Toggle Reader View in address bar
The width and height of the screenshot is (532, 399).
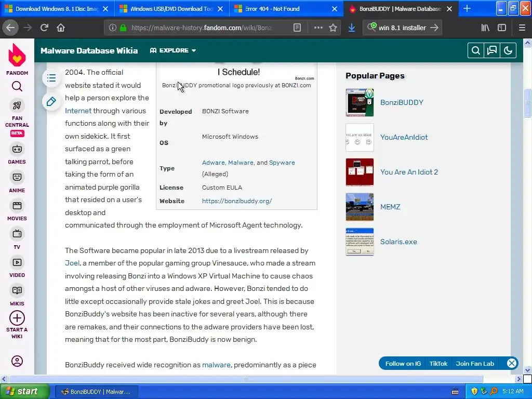tap(297, 28)
